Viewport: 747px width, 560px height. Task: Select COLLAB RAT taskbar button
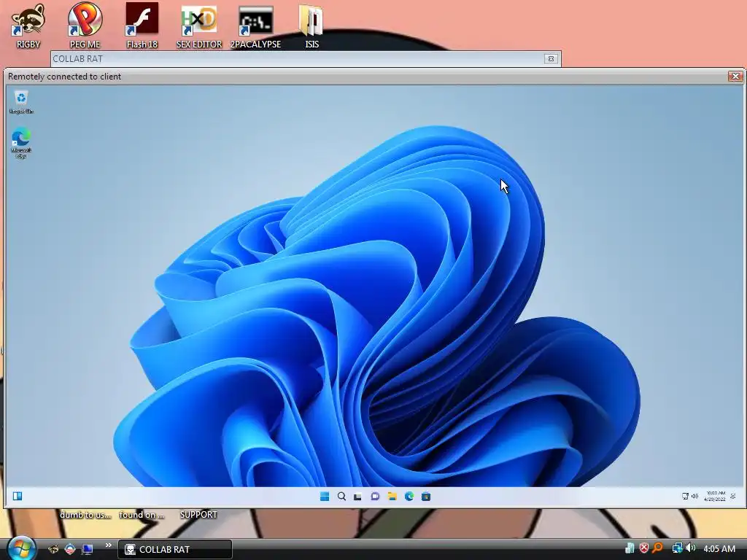[x=175, y=549]
